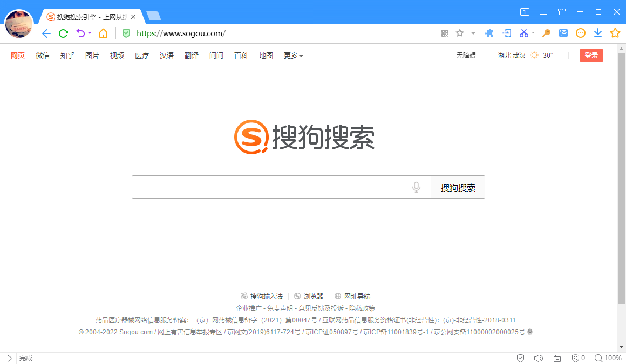Select the 网页 category
Screen dimensions: 626x364
click(x=18, y=56)
